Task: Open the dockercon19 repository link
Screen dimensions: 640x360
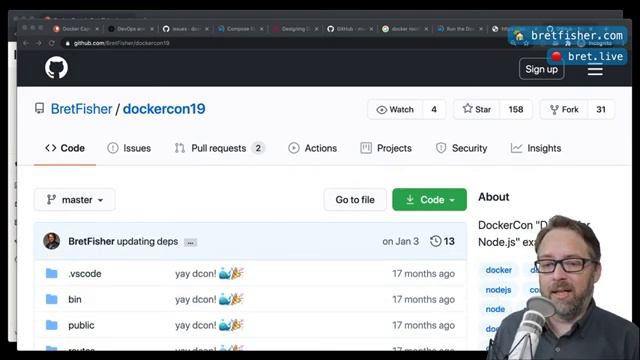Action: (x=164, y=109)
